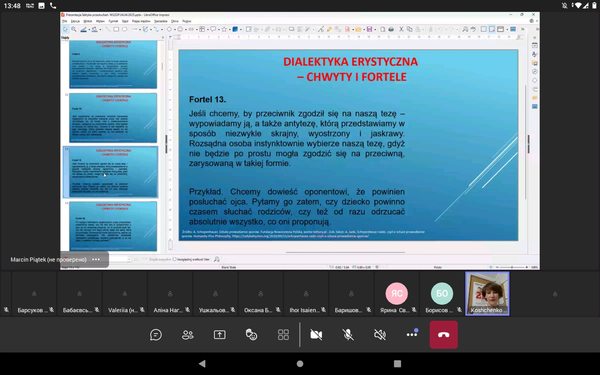600x375 pixels.
Task: Open the Pomoc menu in Impress
Action: 187,21
